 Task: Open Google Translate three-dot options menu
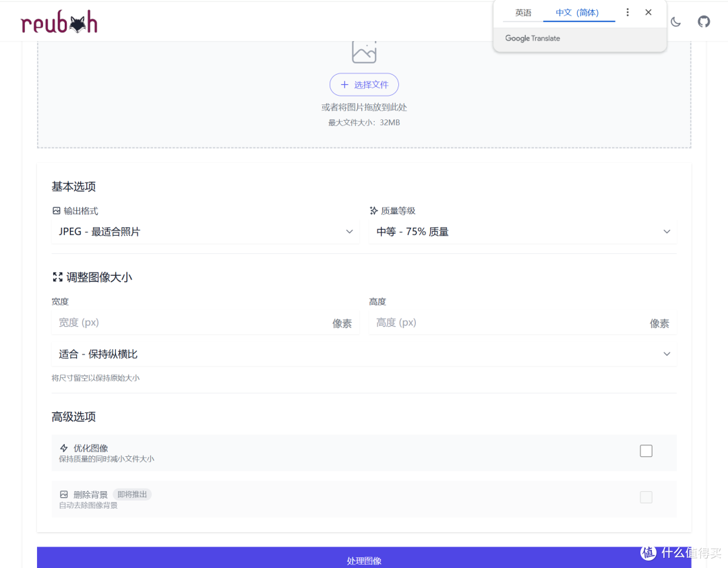tap(628, 13)
